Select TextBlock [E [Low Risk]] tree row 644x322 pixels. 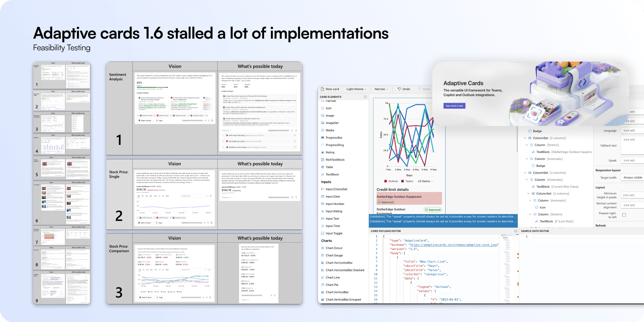pyautogui.click(x=554, y=221)
